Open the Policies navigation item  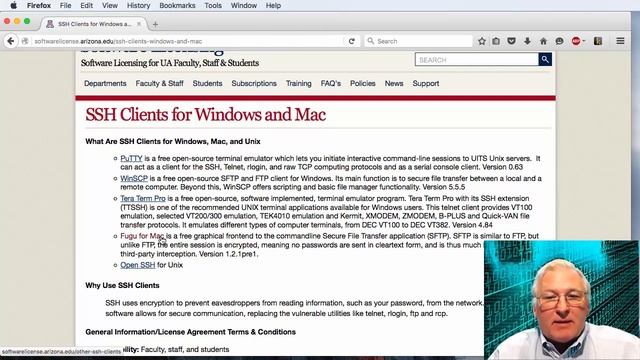[x=362, y=83]
